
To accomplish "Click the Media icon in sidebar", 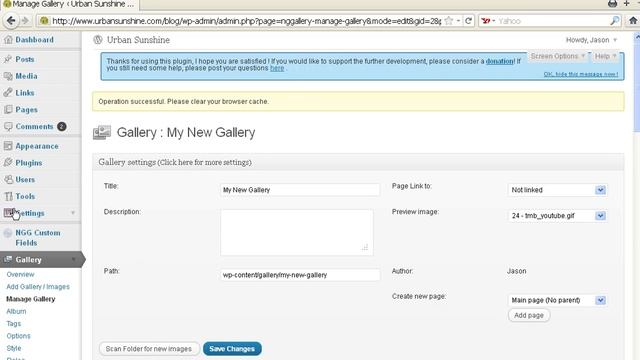I will 8,76.
